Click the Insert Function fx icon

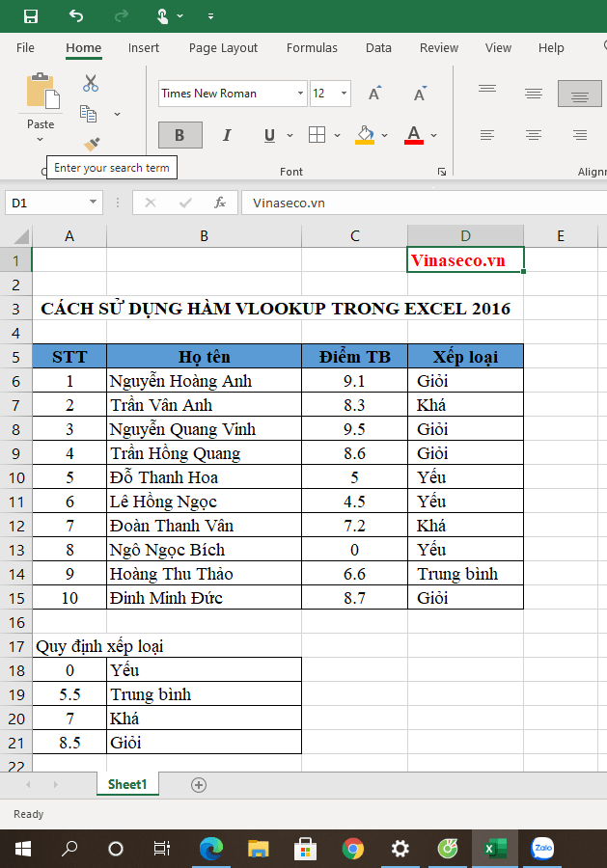coord(220,203)
